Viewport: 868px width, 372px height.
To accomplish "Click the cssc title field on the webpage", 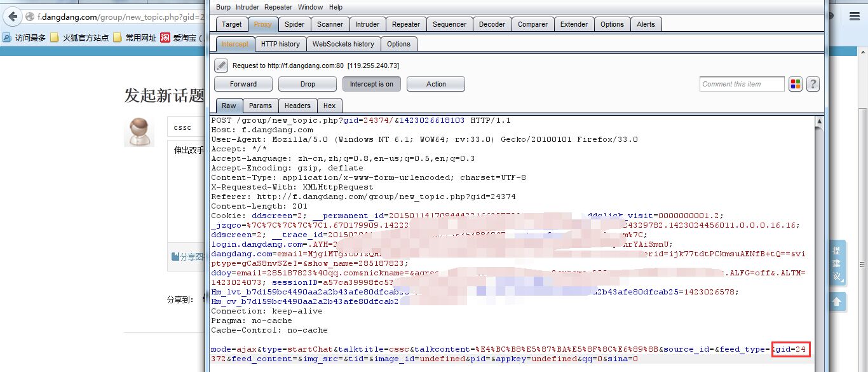I will pyautogui.click(x=187, y=127).
